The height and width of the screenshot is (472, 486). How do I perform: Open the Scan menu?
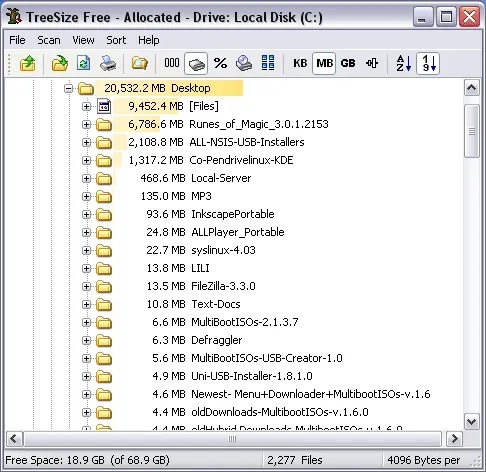(x=49, y=40)
